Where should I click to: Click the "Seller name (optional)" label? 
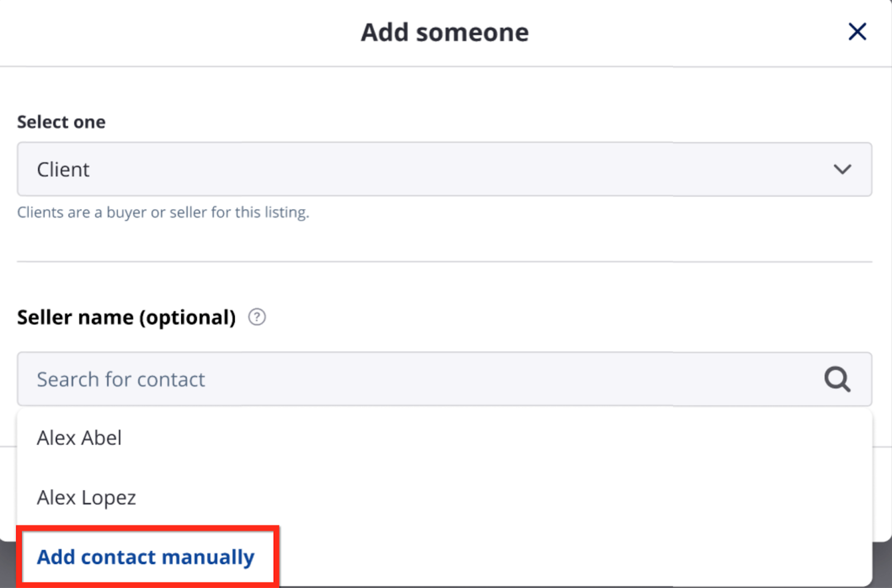(x=126, y=318)
